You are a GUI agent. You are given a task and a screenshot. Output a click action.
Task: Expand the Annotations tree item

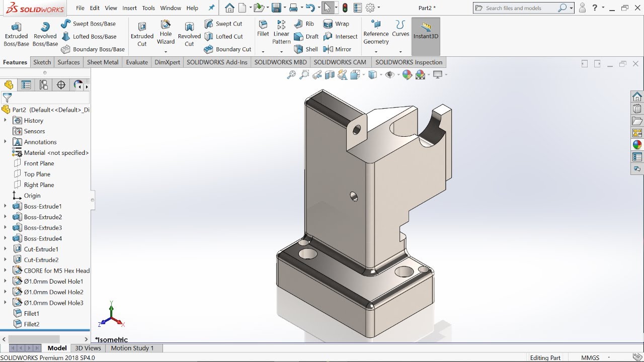(5, 142)
